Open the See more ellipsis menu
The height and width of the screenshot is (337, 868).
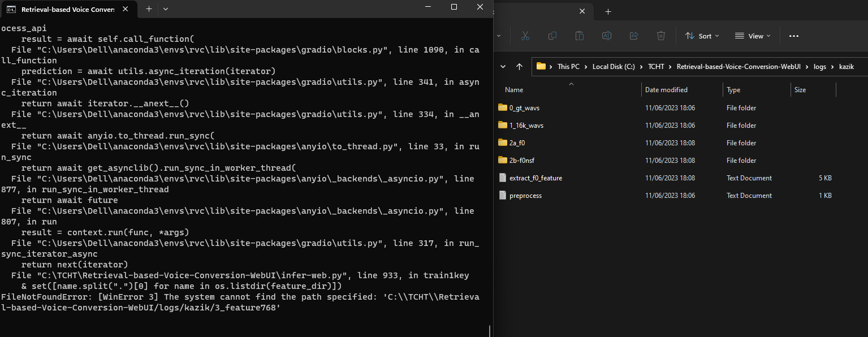pos(793,36)
